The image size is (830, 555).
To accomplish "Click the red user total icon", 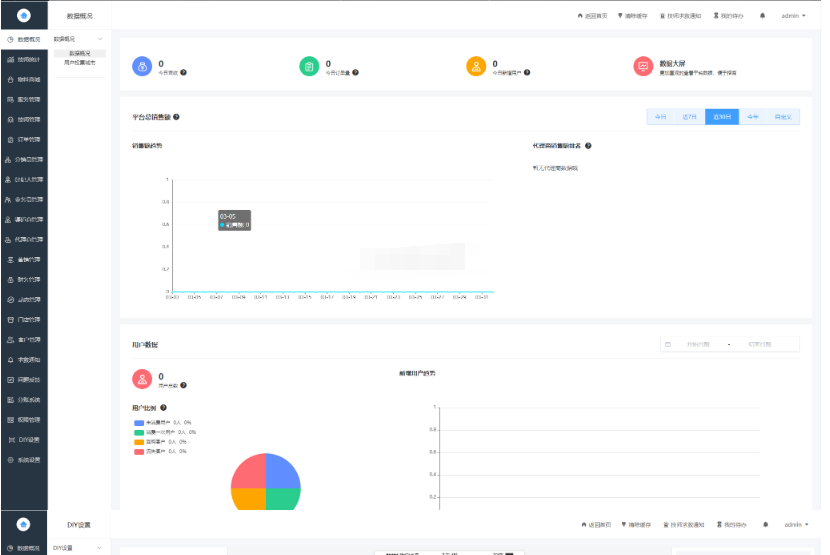I will click(x=142, y=379).
